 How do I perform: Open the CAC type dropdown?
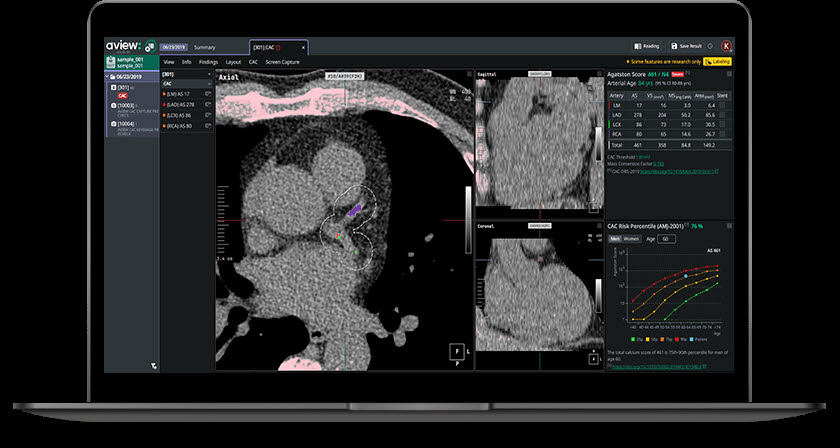[x=187, y=84]
